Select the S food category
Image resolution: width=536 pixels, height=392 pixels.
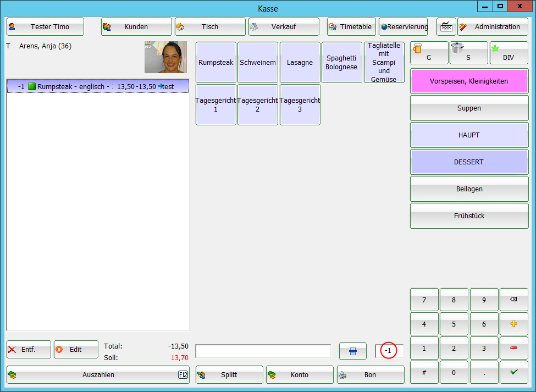(469, 53)
